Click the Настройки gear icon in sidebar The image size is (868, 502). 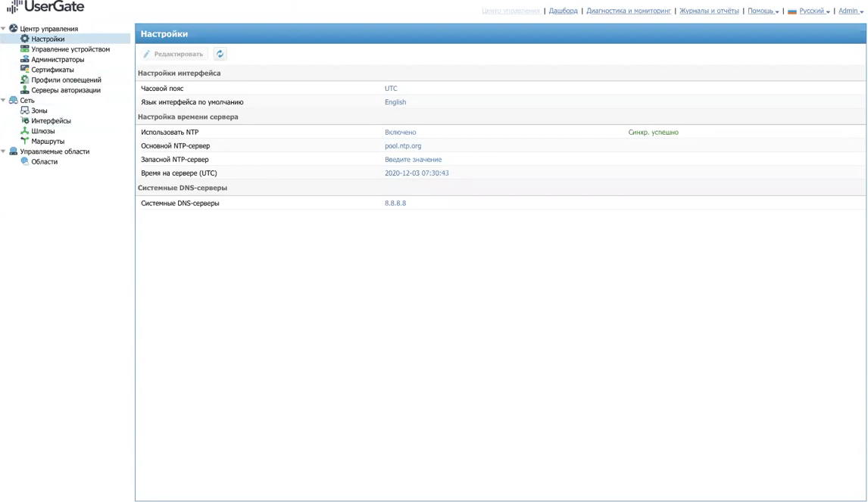click(x=24, y=39)
